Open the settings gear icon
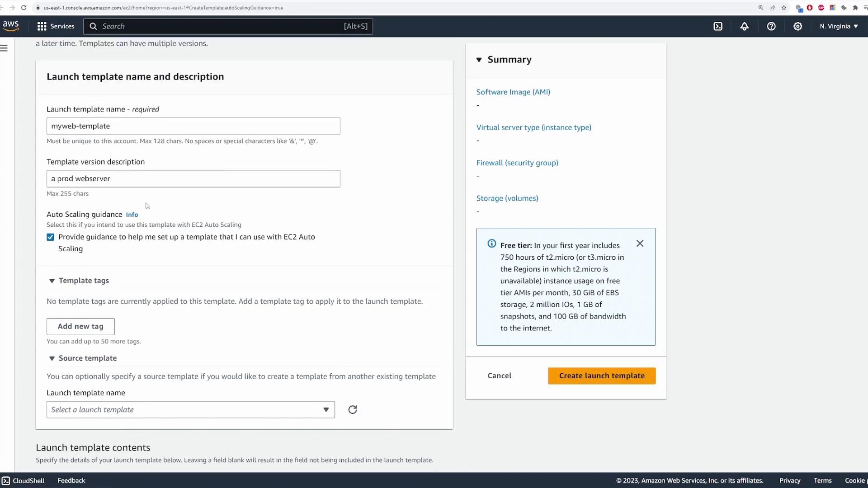 point(798,26)
